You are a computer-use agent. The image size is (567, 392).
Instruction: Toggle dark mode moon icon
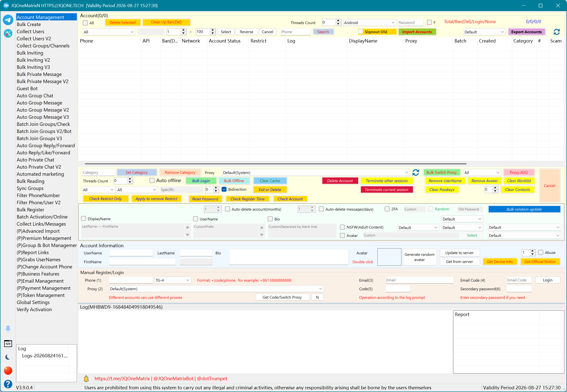pos(8,357)
